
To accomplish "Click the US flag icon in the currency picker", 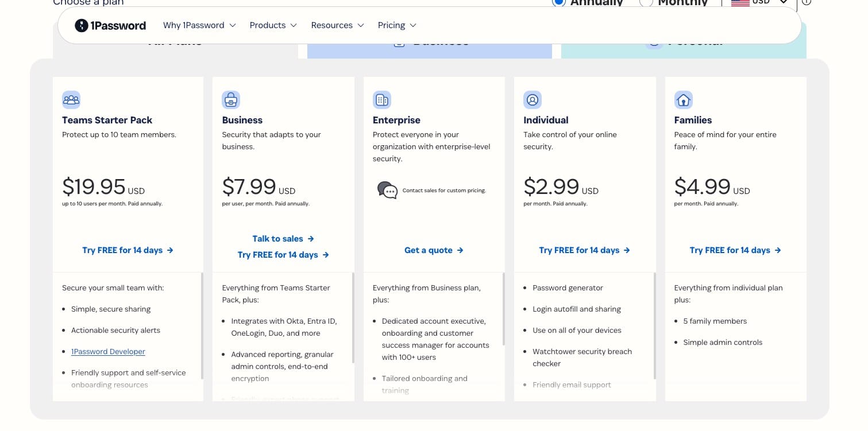I will [740, 3].
